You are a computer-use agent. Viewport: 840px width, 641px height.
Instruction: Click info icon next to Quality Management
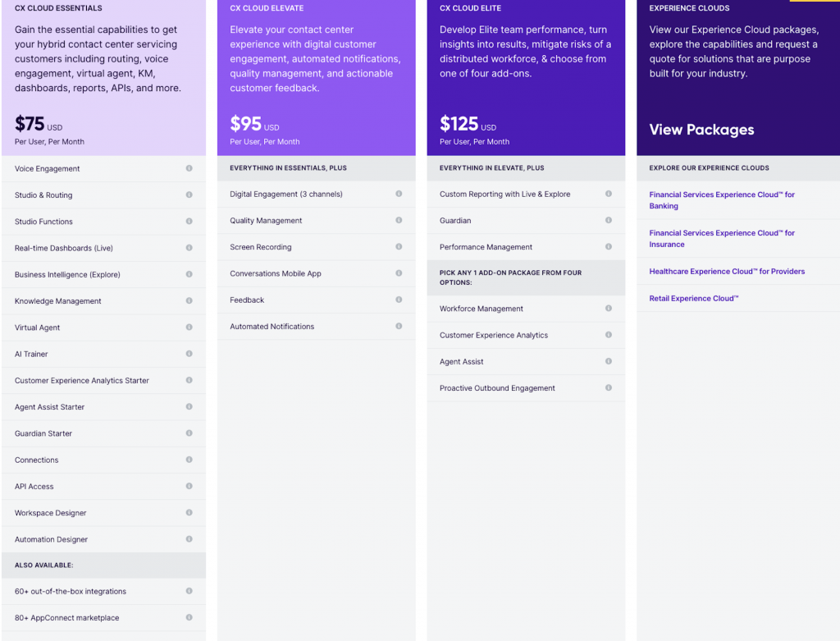point(399,220)
